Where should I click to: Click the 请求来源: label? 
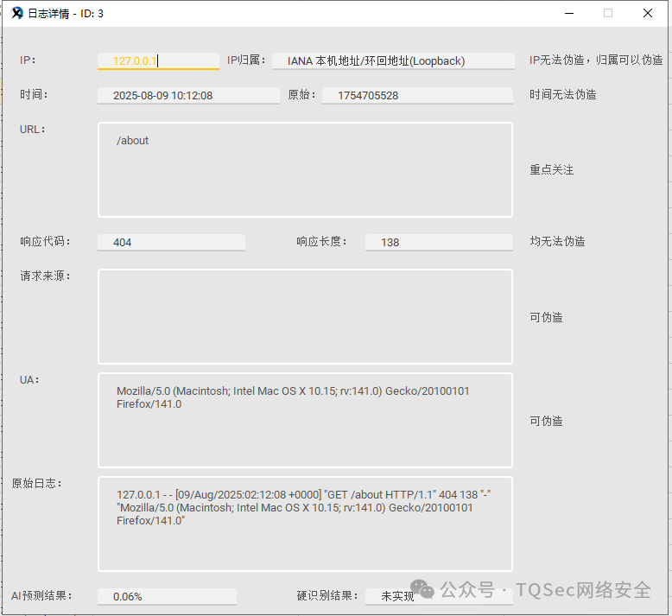pos(45,276)
